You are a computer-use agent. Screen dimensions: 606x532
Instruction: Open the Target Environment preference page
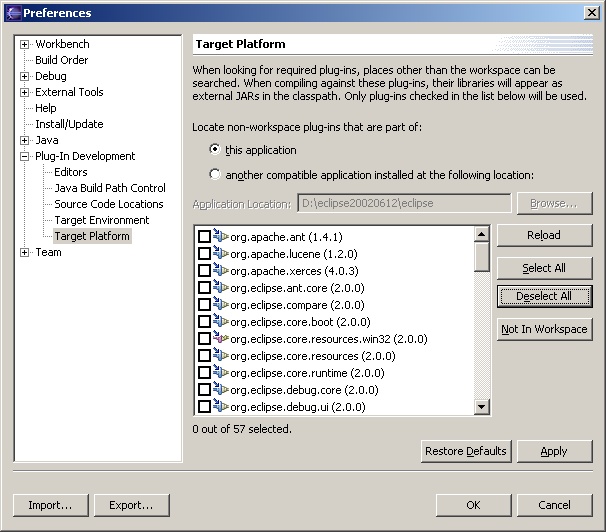coord(102,220)
